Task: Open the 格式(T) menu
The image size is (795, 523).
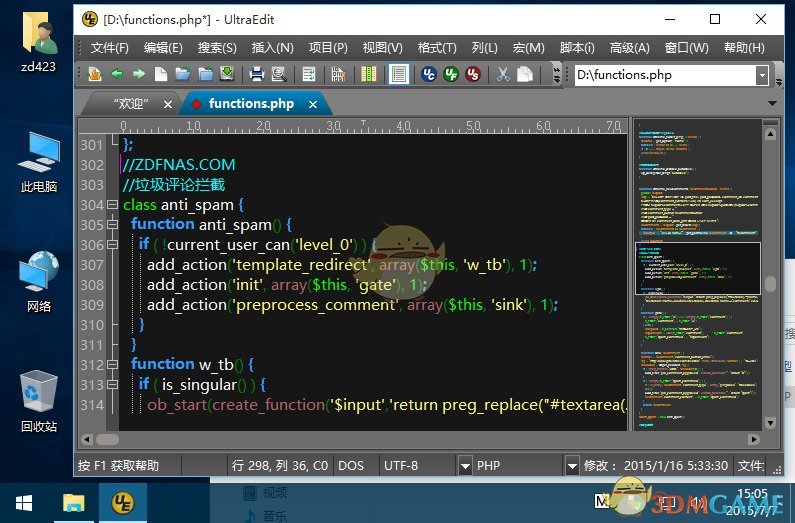Action: 436,48
